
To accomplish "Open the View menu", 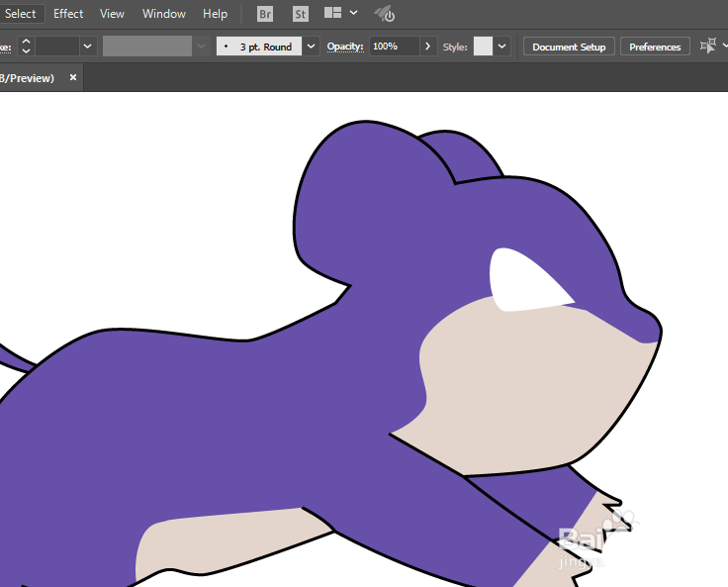I will [112, 14].
